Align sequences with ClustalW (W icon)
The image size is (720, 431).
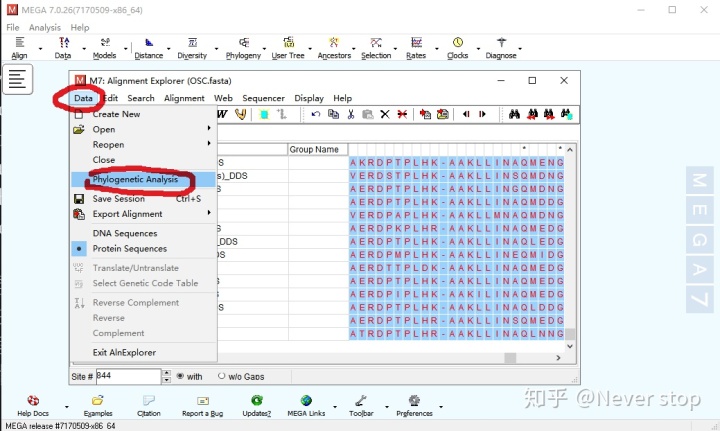[222, 114]
